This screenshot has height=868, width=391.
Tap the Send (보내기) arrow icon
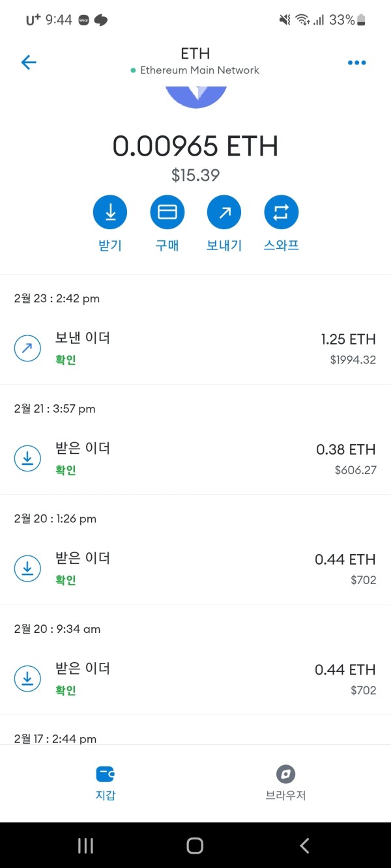tap(224, 212)
